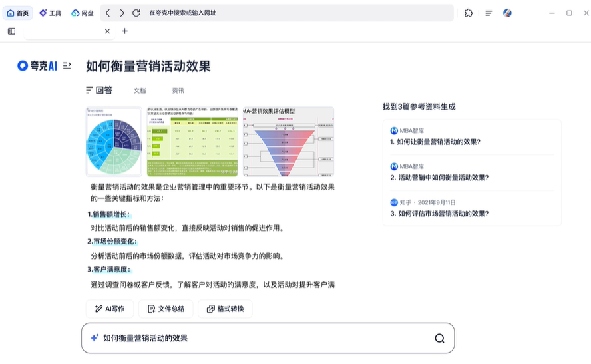Click the 文件总结 button

166,309
